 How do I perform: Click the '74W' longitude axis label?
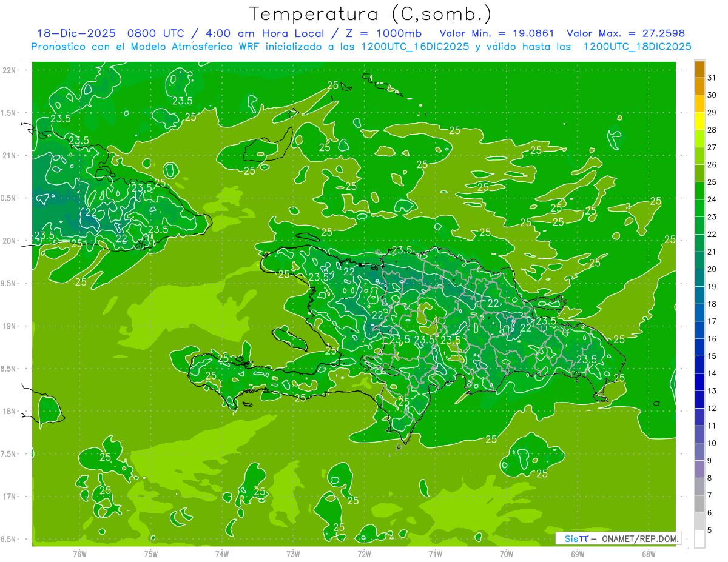point(222,554)
